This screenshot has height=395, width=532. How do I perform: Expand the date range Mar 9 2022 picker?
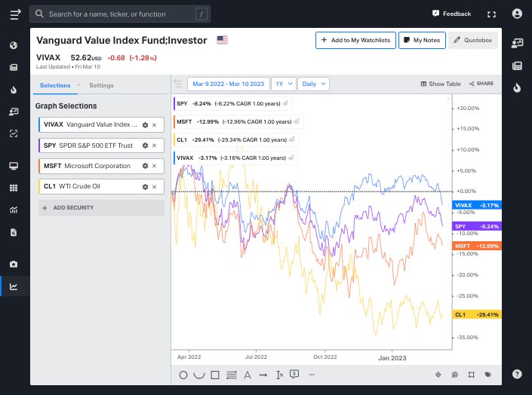[x=227, y=84]
